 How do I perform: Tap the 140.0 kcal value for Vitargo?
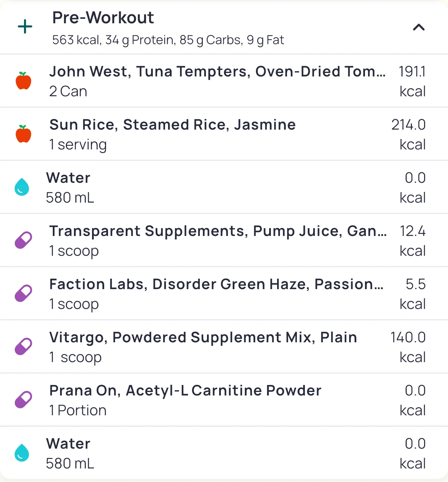pos(408,347)
